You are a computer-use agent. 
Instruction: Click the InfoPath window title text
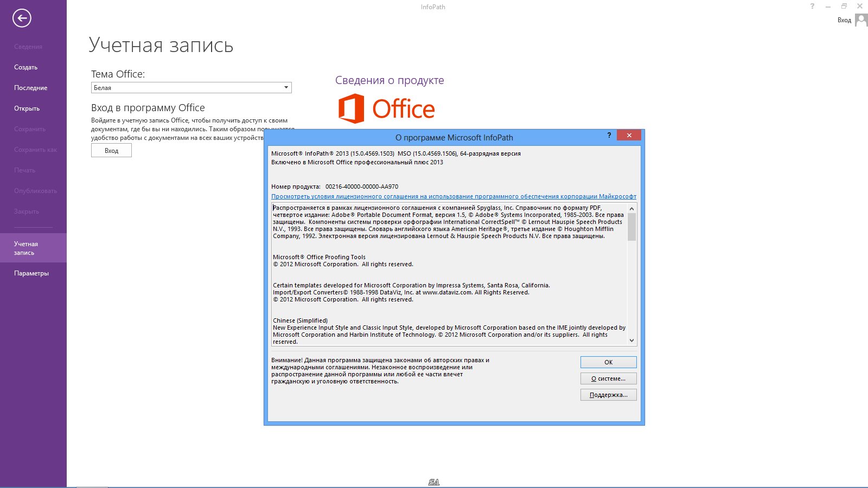433,7
